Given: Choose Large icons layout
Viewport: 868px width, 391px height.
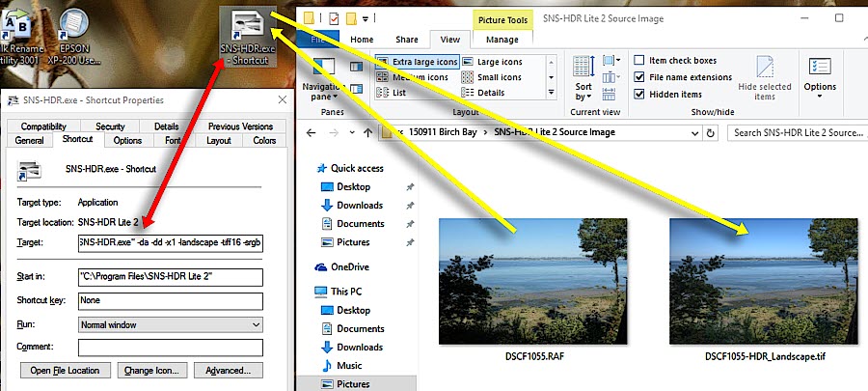Looking at the screenshot, I should click(x=492, y=62).
